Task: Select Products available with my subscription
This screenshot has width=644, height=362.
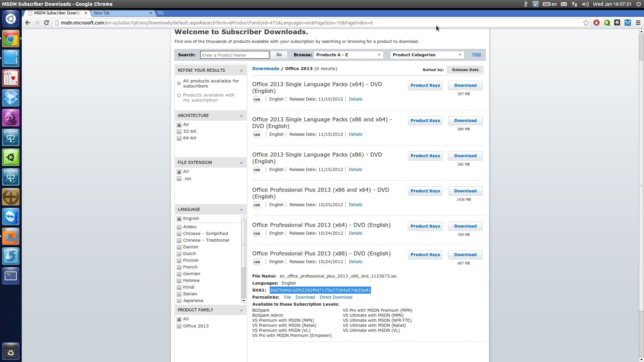Action: click(179, 96)
